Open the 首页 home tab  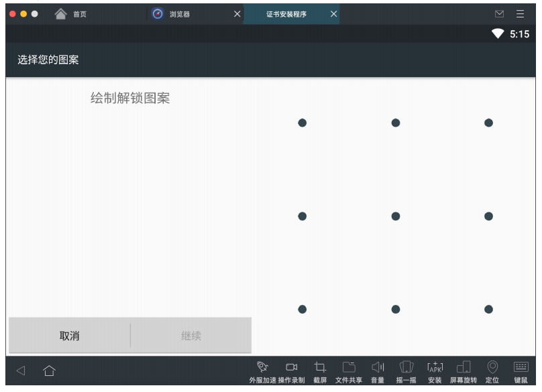[71, 14]
